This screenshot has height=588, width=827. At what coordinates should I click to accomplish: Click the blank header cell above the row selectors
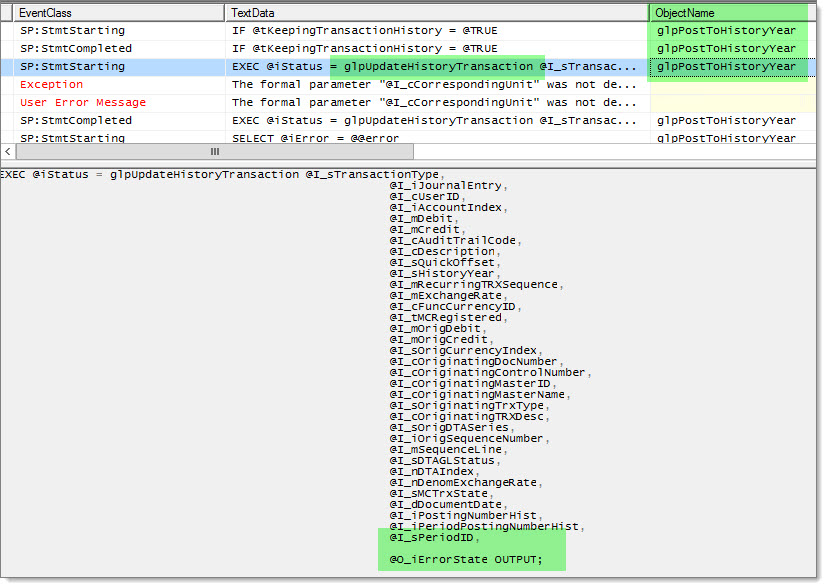[x=5, y=12]
